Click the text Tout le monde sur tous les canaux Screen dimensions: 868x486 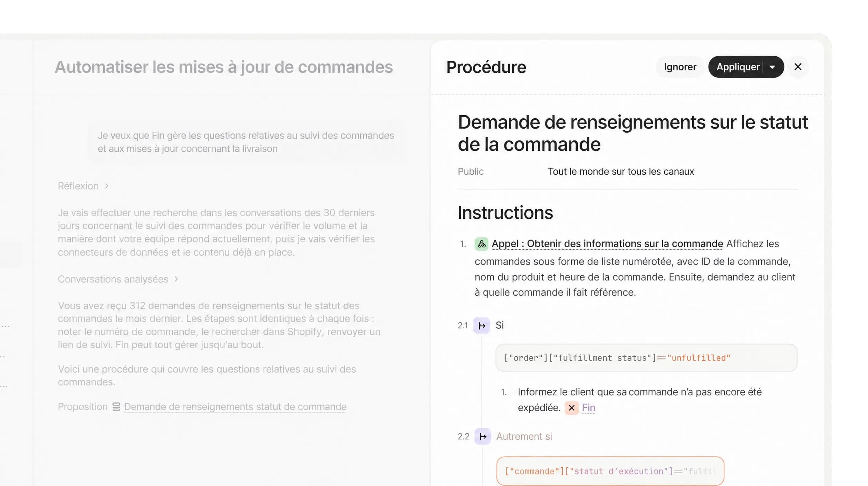point(621,171)
